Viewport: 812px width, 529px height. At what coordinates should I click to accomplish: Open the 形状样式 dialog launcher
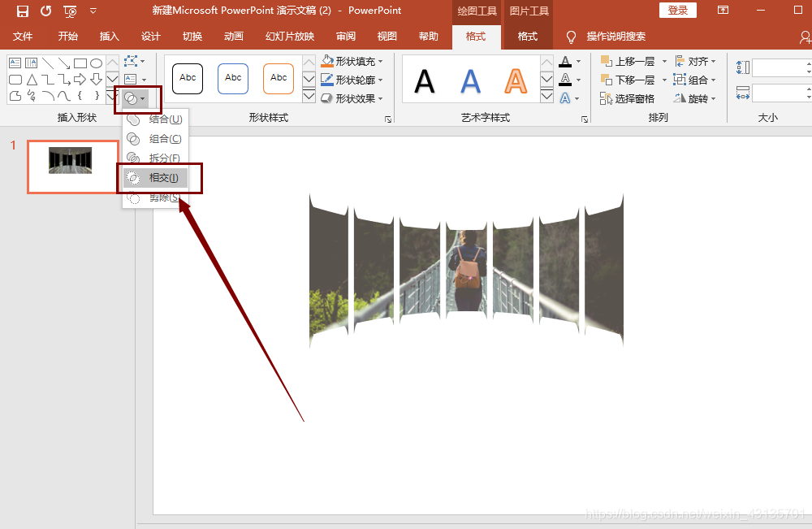[x=388, y=119]
